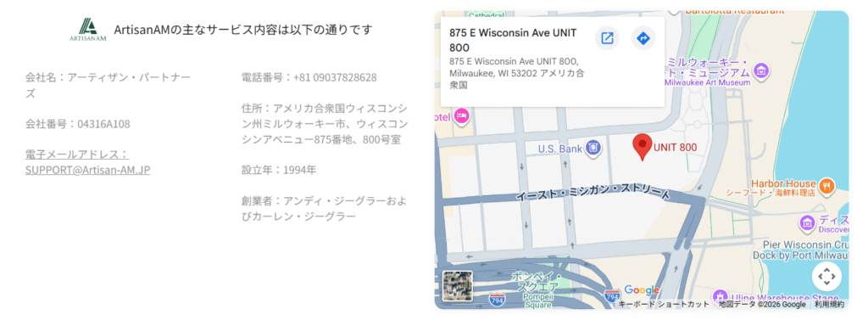Click Milwaukee Art Museum marker icon
The height and width of the screenshot is (326, 868).
pyautogui.click(x=762, y=70)
